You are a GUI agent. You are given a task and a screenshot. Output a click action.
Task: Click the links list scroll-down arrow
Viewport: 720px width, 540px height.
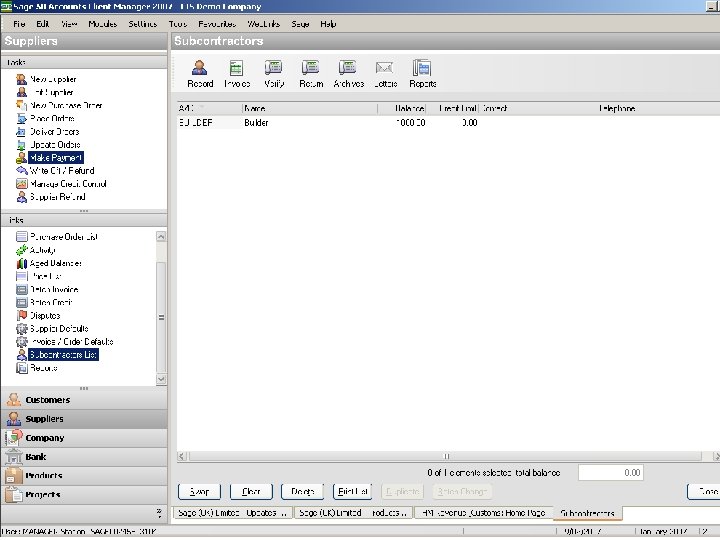[x=161, y=379]
